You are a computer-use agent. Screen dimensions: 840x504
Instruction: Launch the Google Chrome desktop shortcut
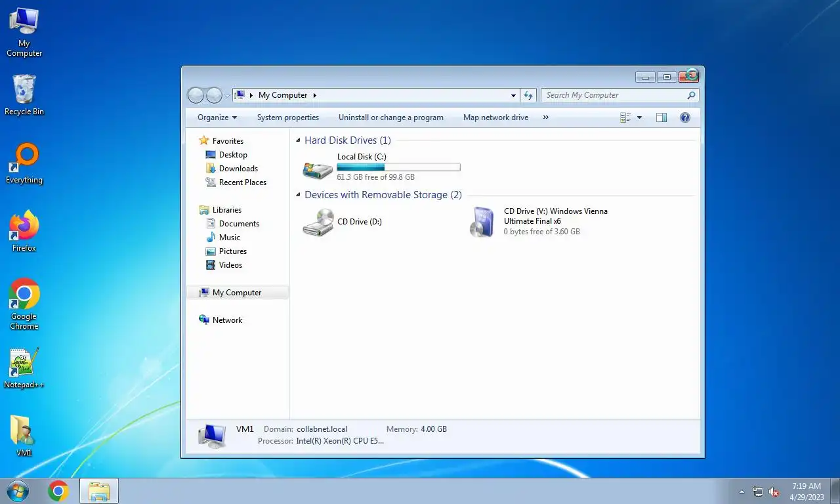[x=24, y=303]
